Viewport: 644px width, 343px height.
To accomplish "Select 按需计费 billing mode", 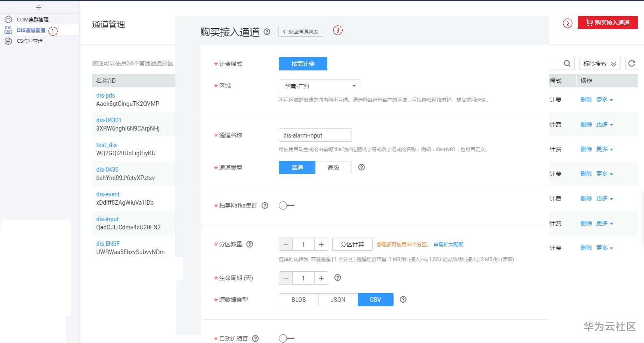I will click(303, 64).
